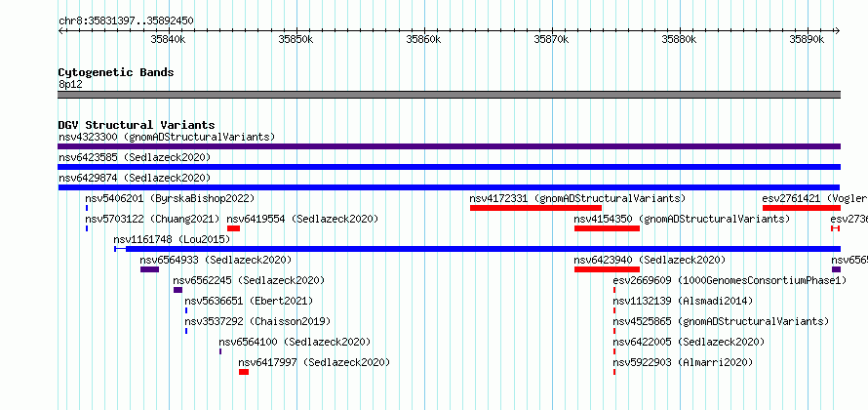The image size is (868, 410).
Task: Select the nsv6564933 purple variant bar
Action: click(x=149, y=269)
